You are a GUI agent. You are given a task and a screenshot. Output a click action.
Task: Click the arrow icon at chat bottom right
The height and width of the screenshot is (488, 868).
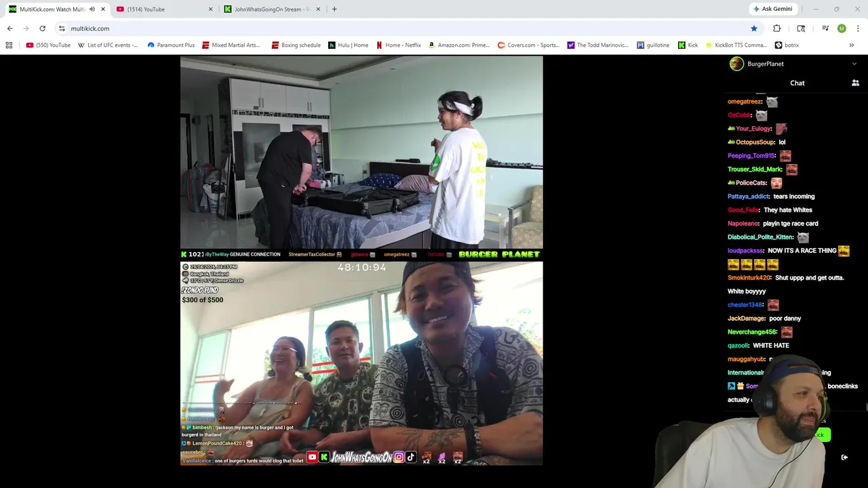844,457
